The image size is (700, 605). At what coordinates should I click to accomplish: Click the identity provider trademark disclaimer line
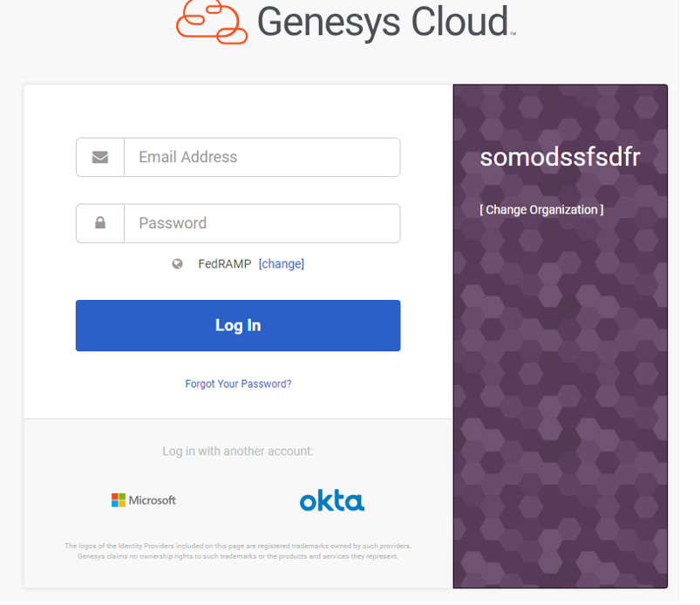pyautogui.click(x=238, y=546)
